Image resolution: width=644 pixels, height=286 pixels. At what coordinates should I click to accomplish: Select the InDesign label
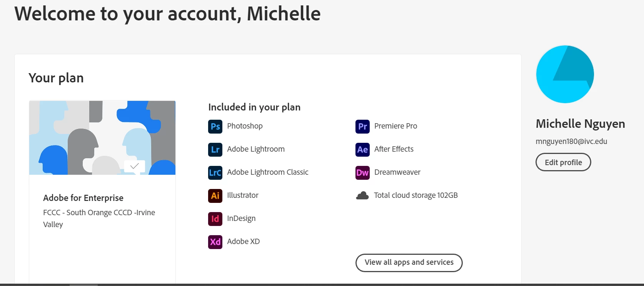click(241, 218)
